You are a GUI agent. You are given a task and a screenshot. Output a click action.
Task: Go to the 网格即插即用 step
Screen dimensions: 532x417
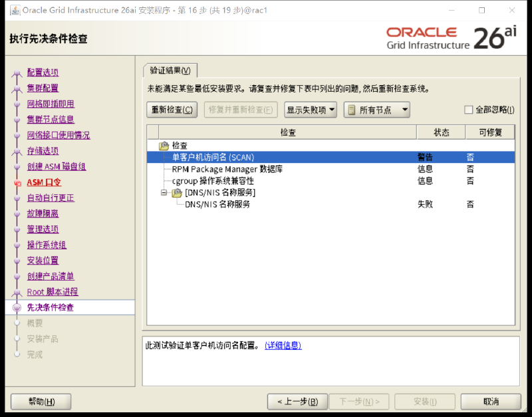pos(51,104)
